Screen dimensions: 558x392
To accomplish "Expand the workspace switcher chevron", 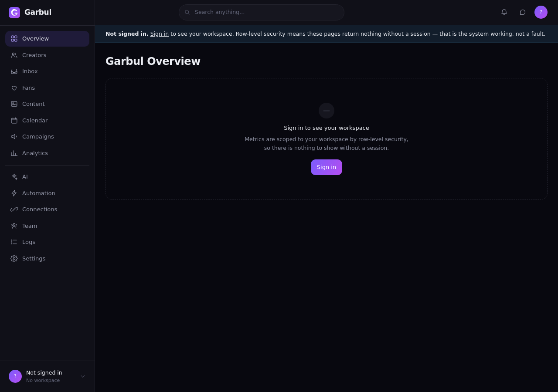I will point(83,376).
